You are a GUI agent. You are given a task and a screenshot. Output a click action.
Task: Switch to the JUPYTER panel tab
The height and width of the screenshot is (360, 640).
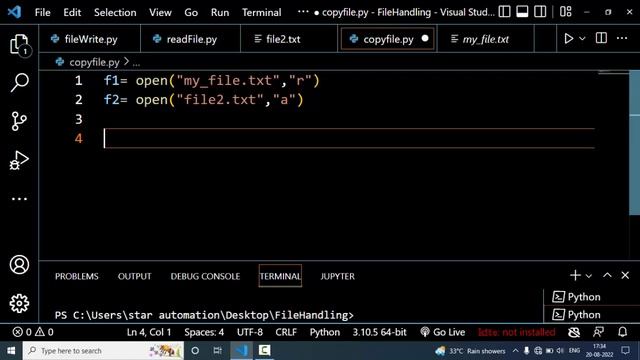click(338, 276)
